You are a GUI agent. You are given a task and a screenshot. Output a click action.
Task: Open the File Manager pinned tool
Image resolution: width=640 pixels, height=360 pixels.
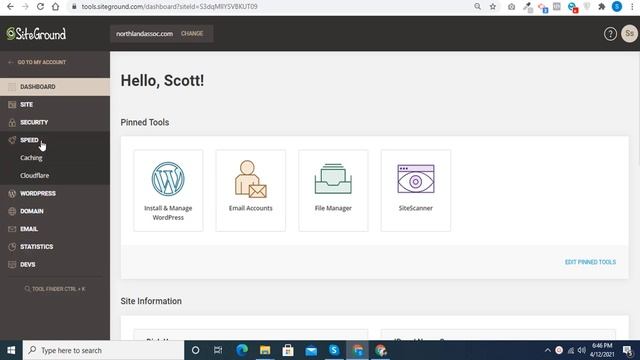click(x=333, y=191)
